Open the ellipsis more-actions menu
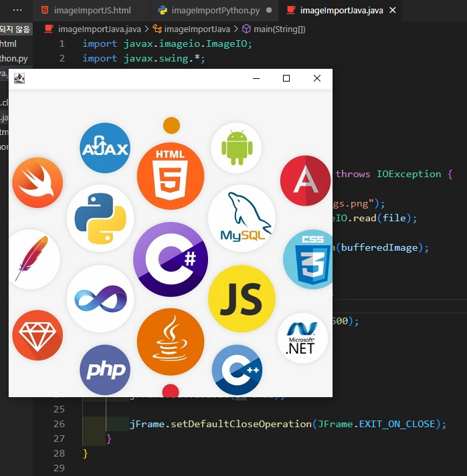Image resolution: width=467 pixels, height=476 pixels. [x=17, y=10]
